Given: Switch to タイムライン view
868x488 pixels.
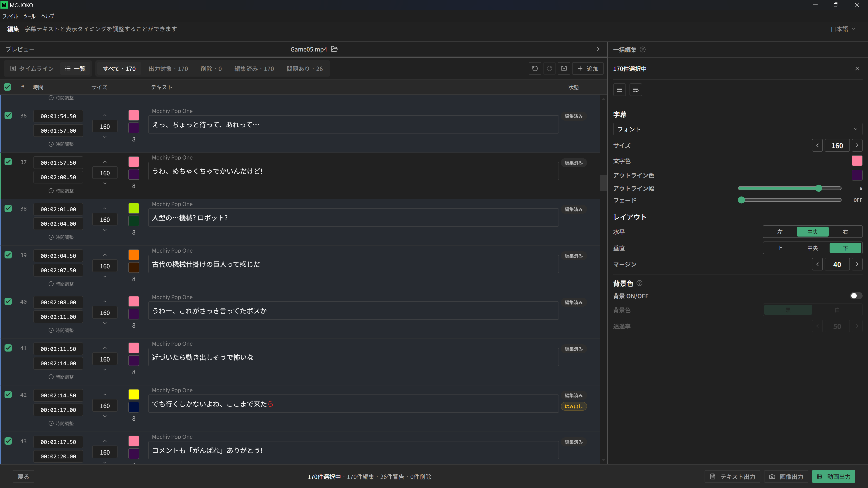Looking at the screenshot, I should (x=32, y=69).
